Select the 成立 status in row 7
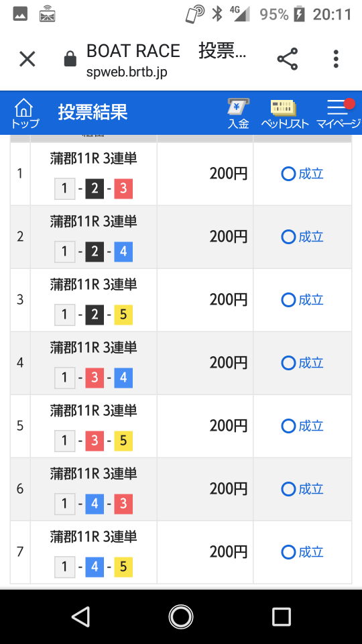 click(302, 552)
